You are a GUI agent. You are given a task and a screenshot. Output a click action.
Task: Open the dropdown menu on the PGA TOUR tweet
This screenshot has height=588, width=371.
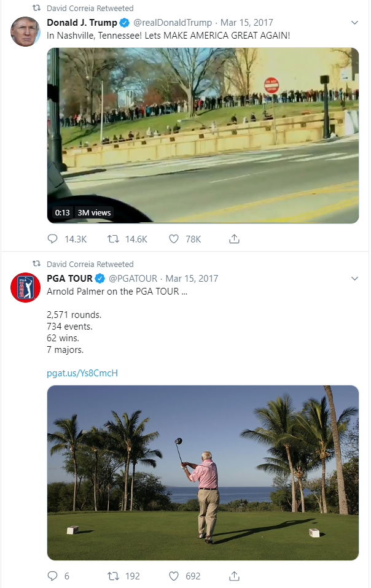(355, 278)
